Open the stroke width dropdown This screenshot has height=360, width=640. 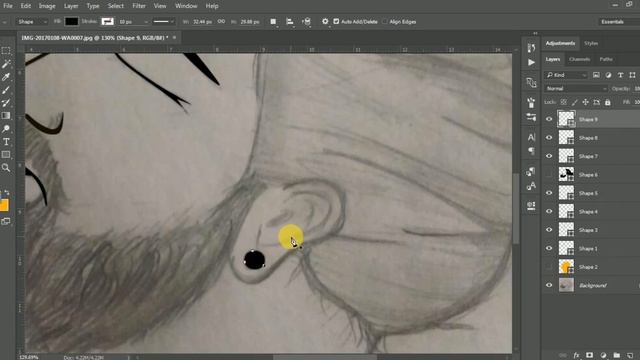tap(146, 22)
